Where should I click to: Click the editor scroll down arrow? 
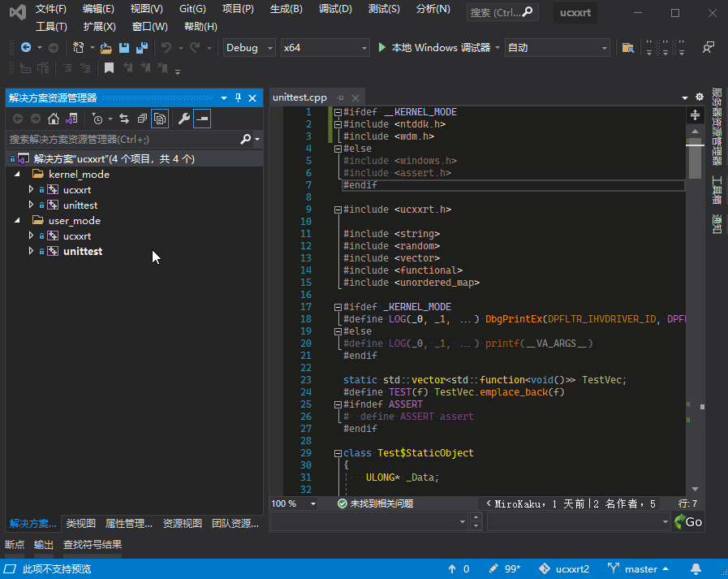pyautogui.click(x=695, y=489)
